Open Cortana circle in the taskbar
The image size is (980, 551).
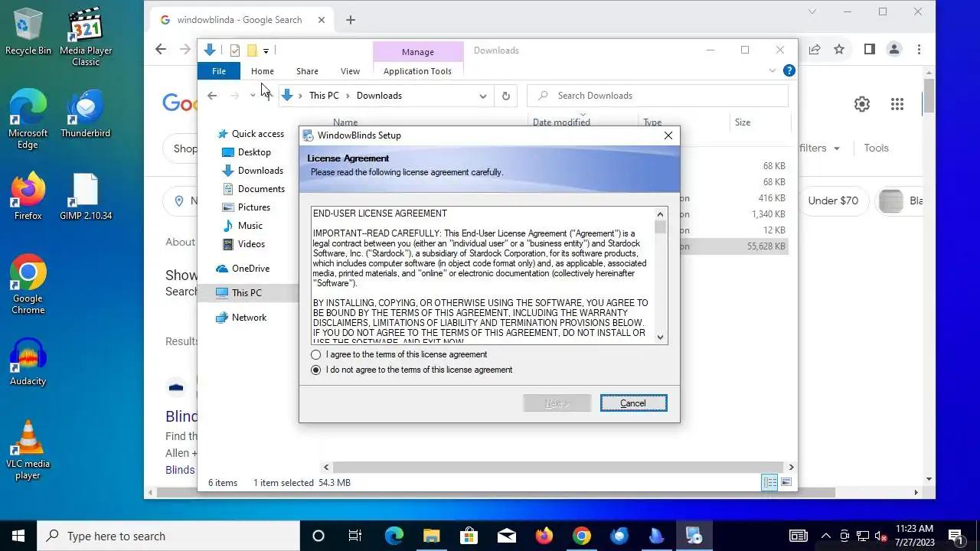pyautogui.click(x=318, y=536)
